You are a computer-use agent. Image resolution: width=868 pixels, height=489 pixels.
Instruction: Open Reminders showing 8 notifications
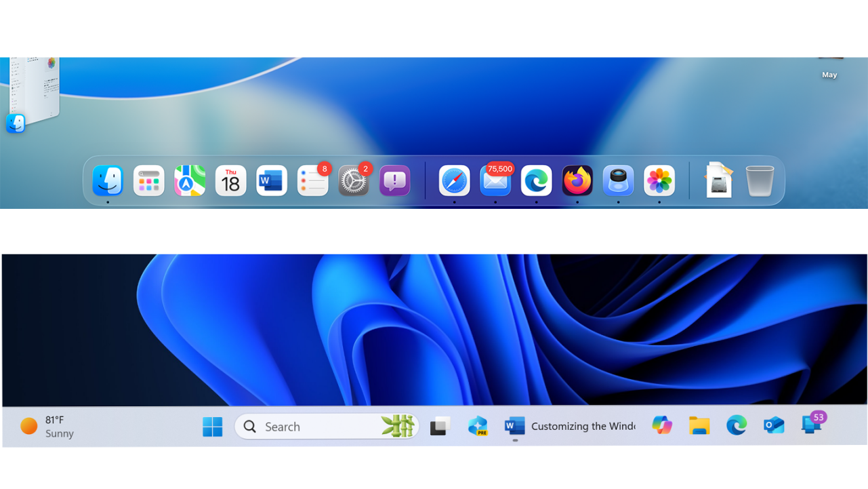pyautogui.click(x=312, y=180)
